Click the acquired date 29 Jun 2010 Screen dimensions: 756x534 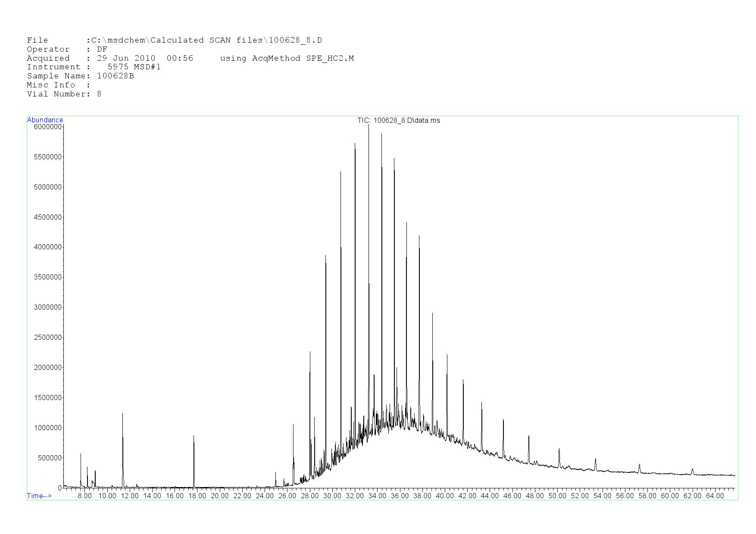pos(126,58)
